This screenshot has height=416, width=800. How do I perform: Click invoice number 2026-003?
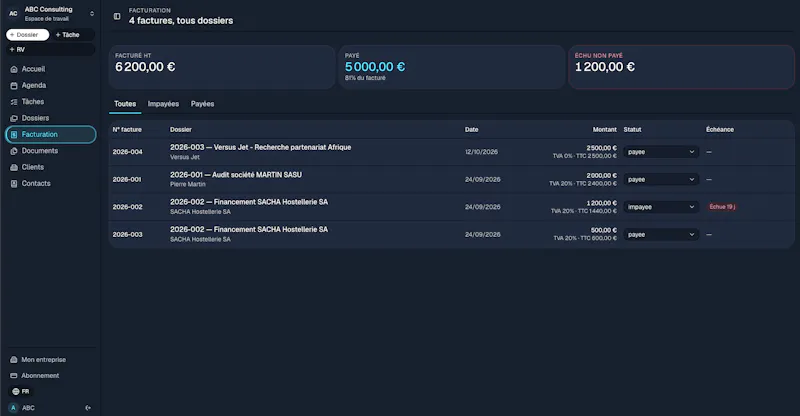point(128,235)
